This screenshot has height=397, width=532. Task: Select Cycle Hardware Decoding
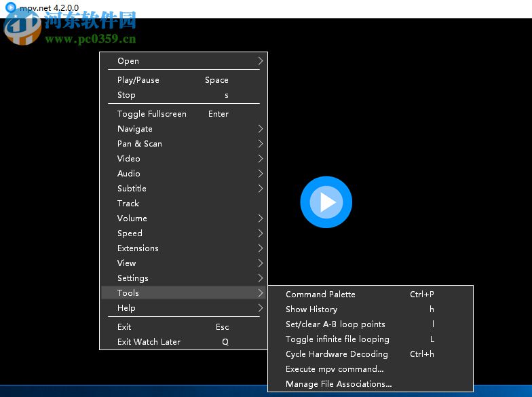(370, 354)
